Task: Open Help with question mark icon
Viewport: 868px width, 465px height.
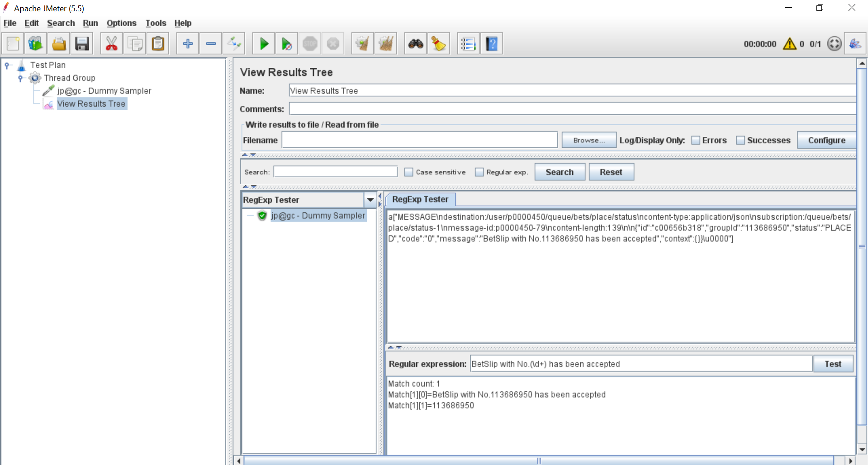Action: click(x=492, y=44)
